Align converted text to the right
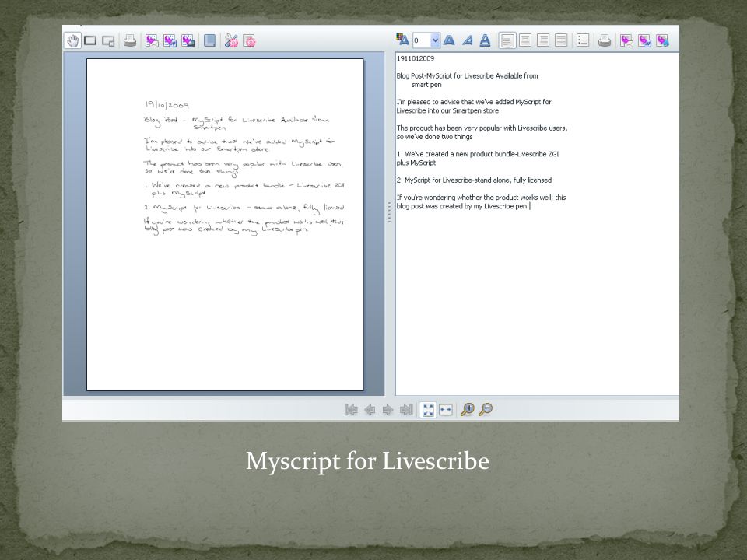This screenshot has height=560, width=747. (543, 40)
